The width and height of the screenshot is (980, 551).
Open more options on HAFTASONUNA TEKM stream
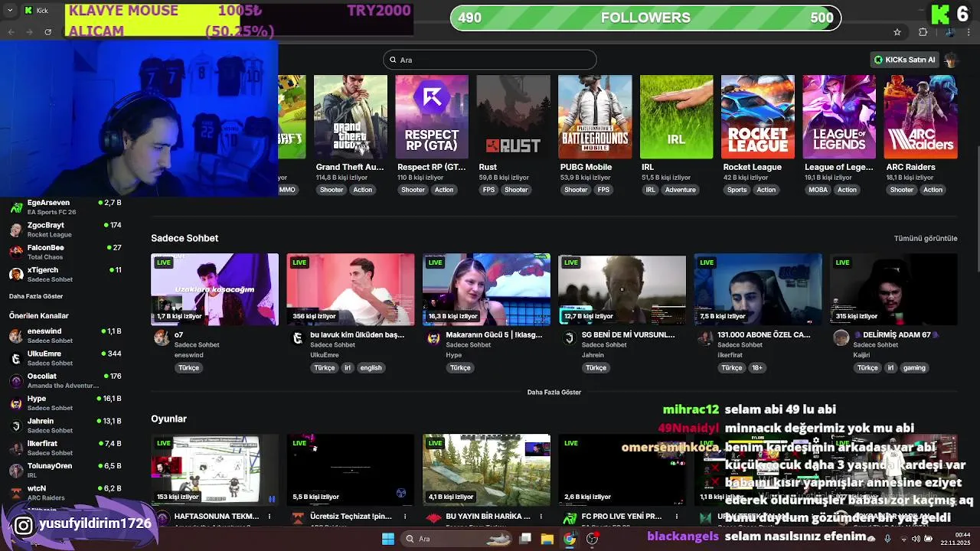pos(269,517)
